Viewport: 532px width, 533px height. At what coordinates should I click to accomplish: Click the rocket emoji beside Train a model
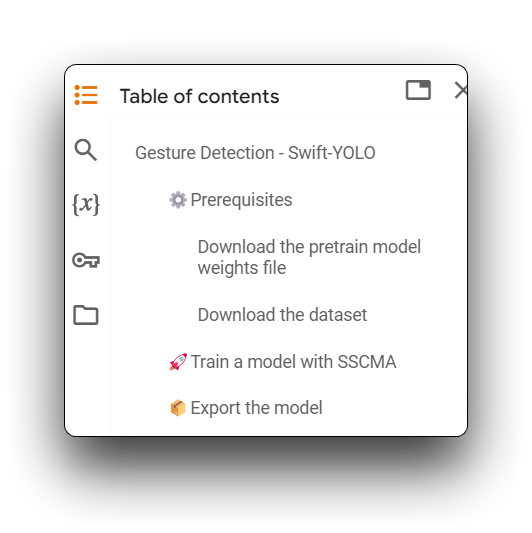(178, 362)
